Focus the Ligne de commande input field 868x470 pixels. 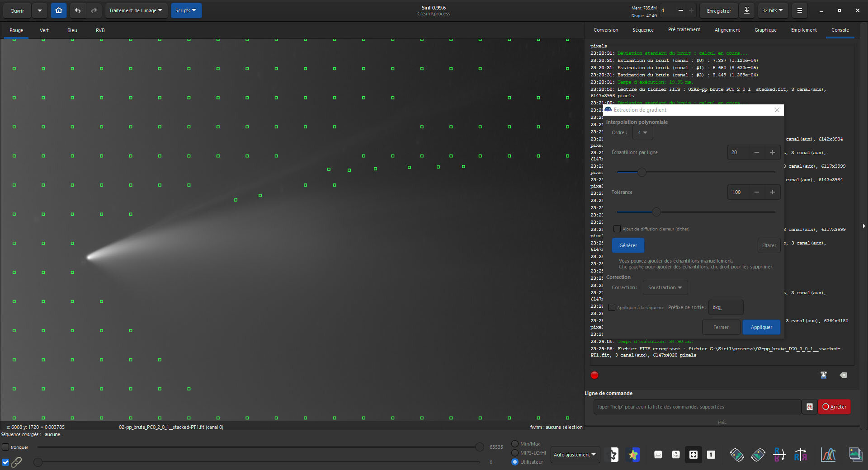point(697,407)
